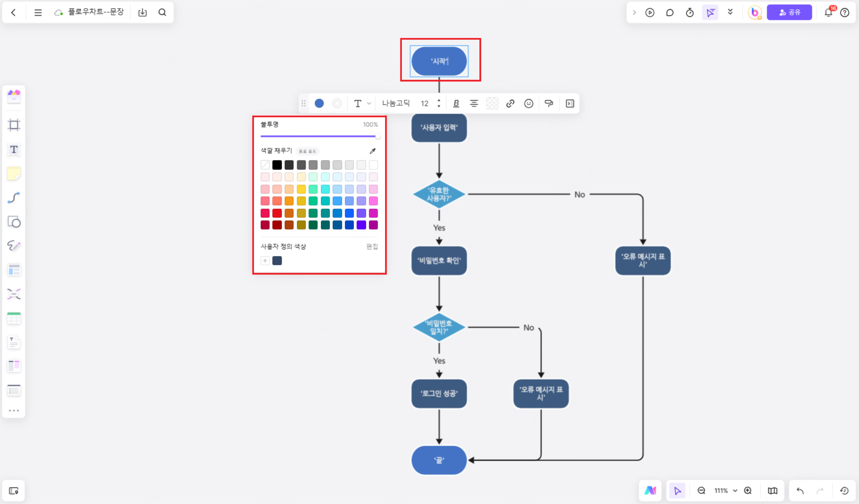The image size is (859, 504).
Task: Open the hamburger main menu
Action: pyautogui.click(x=38, y=13)
